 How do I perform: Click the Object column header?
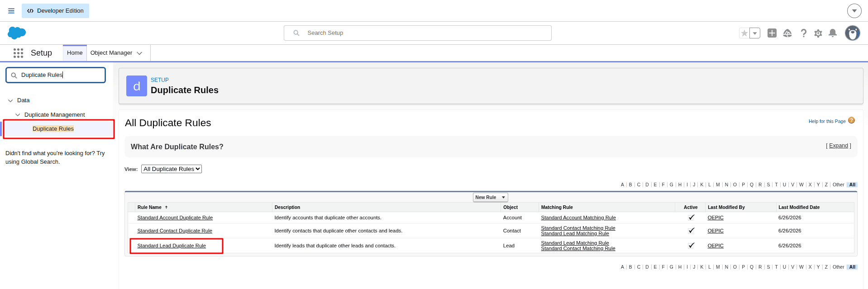click(510, 208)
